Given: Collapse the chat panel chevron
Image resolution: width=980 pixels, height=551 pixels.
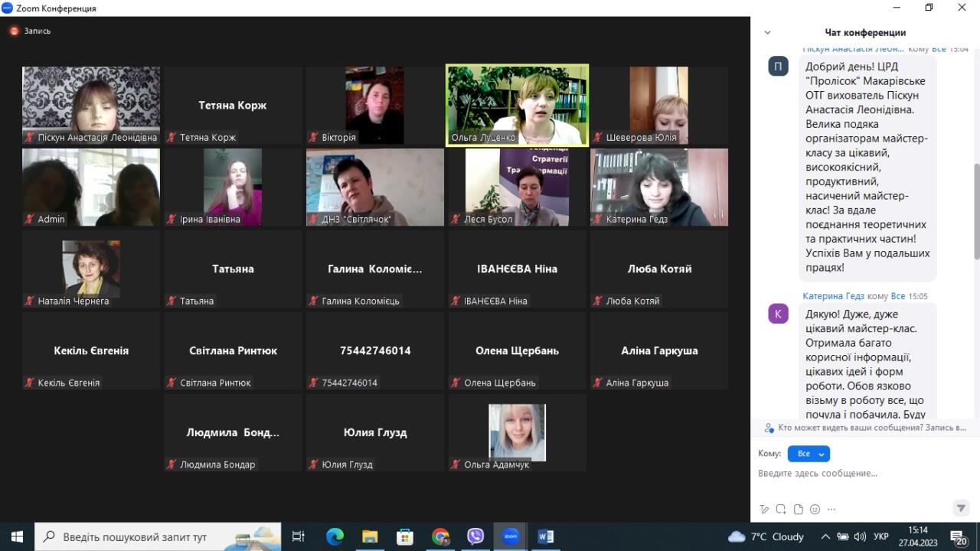Looking at the screenshot, I should 768,33.
